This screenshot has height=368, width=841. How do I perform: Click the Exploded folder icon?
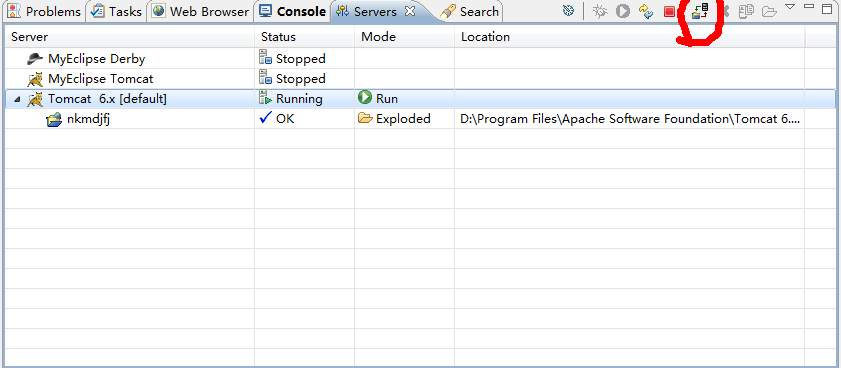click(x=365, y=119)
